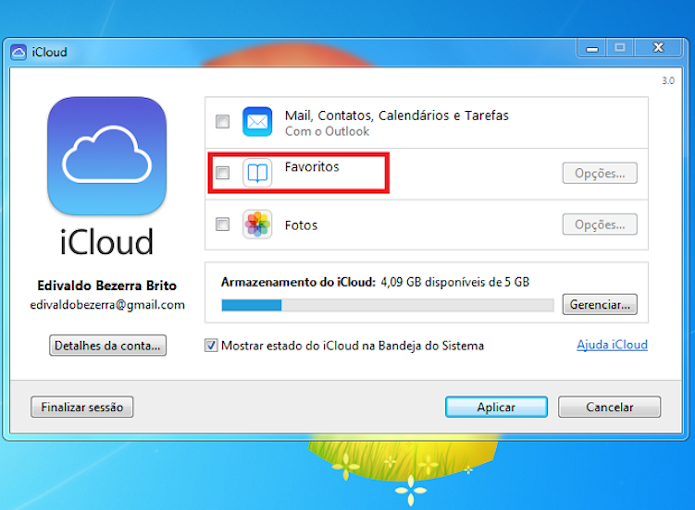The height and width of the screenshot is (510, 695).
Task: Open the Ajuda iCloud link
Action: pyautogui.click(x=612, y=345)
